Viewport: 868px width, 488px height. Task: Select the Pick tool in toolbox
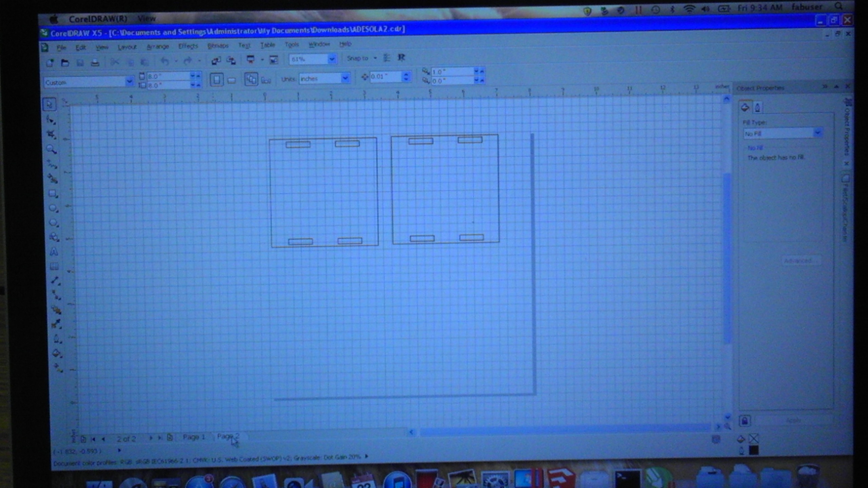tap(50, 104)
